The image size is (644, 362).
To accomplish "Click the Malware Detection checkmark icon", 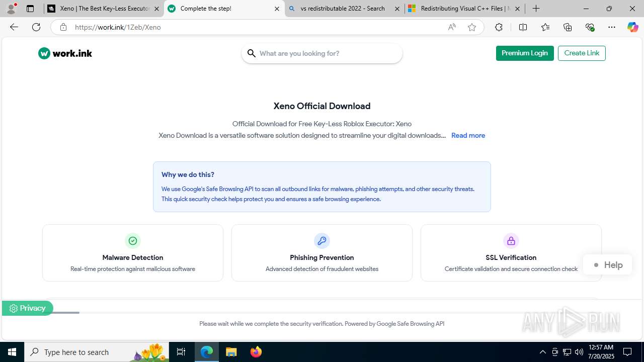I will (133, 241).
